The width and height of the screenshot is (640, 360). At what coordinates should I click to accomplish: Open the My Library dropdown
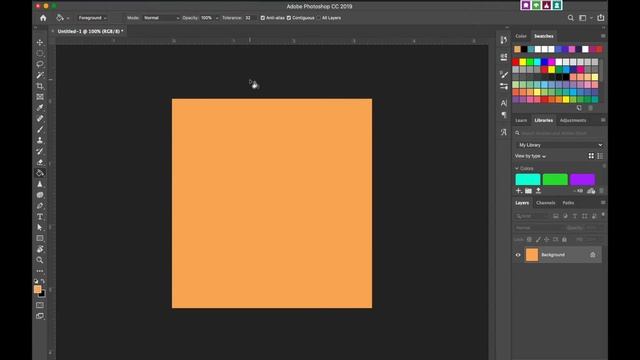(x=560, y=145)
